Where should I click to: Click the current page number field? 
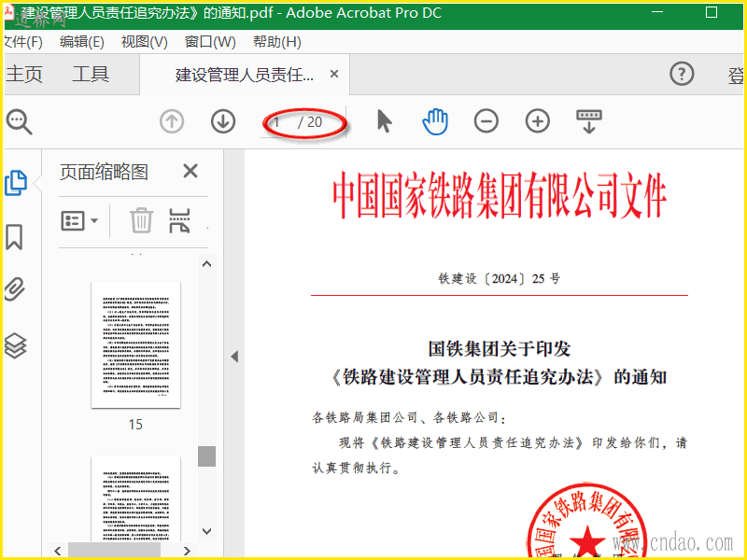tap(277, 122)
